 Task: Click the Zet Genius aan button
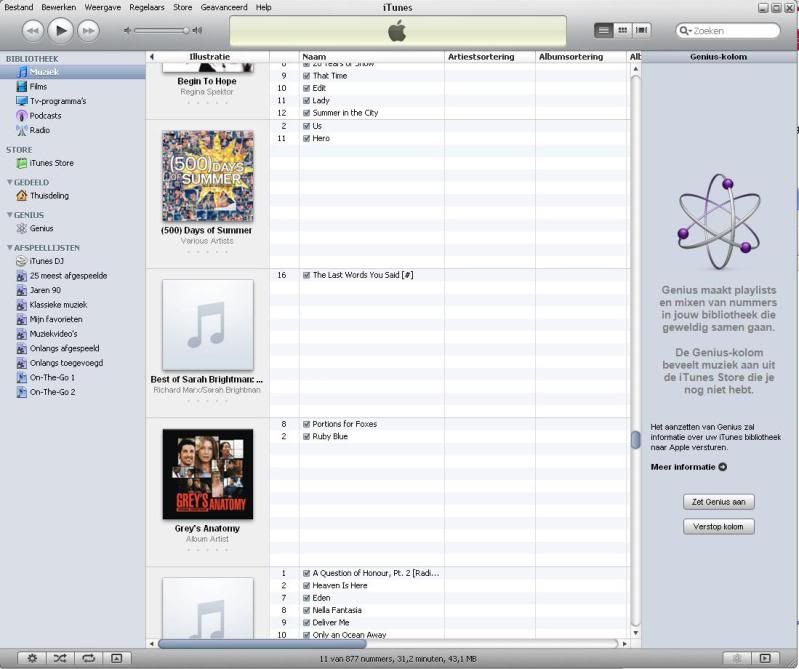(x=718, y=502)
